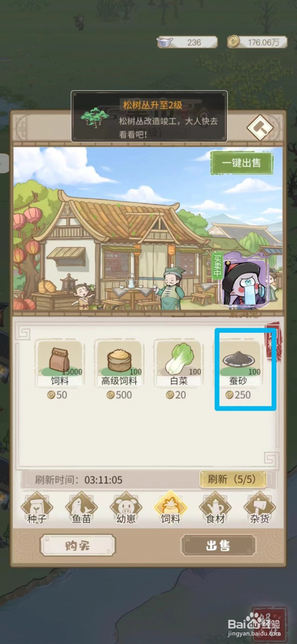
Task: Tap the copper coin balance 176.06万
Action: (x=257, y=42)
